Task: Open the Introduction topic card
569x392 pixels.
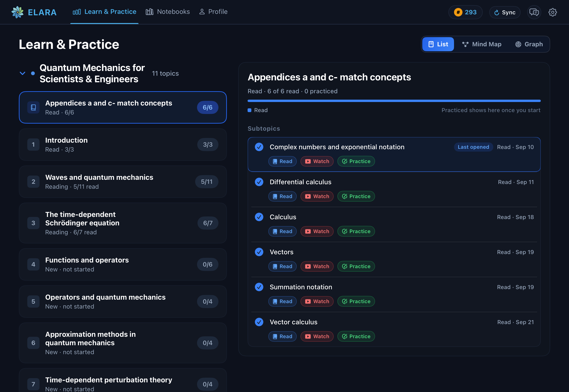Action: pos(122,145)
